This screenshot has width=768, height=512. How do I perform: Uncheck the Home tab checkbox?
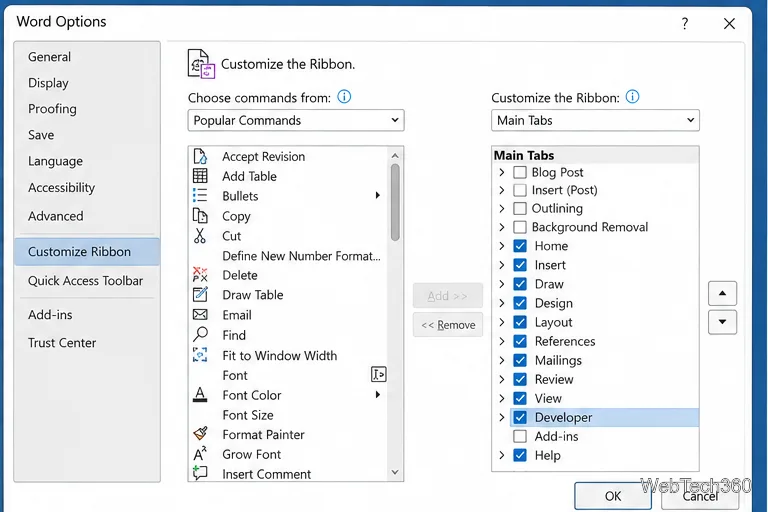tap(520, 245)
